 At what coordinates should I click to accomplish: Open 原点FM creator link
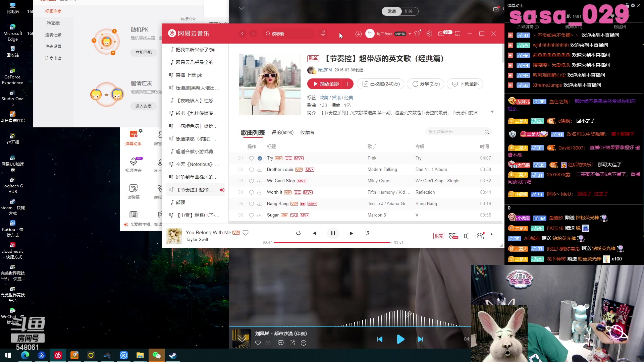(x=324, y=70)
